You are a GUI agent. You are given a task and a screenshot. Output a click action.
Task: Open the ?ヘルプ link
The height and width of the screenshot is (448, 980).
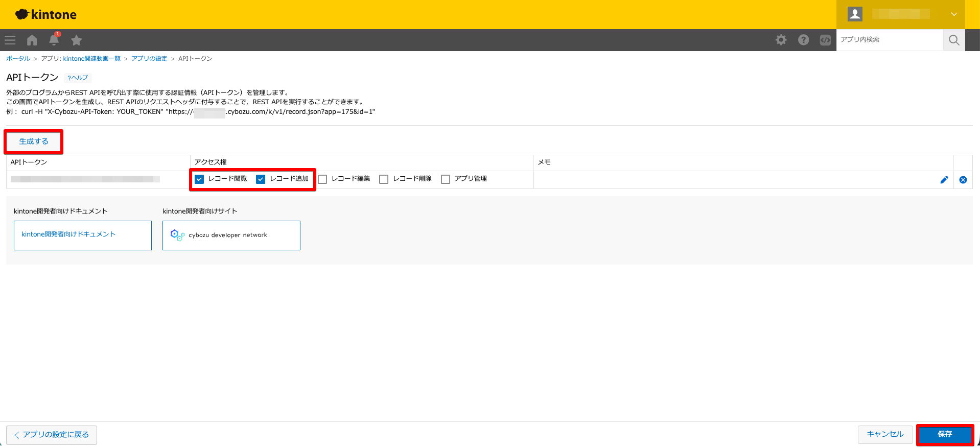[78, 78]
